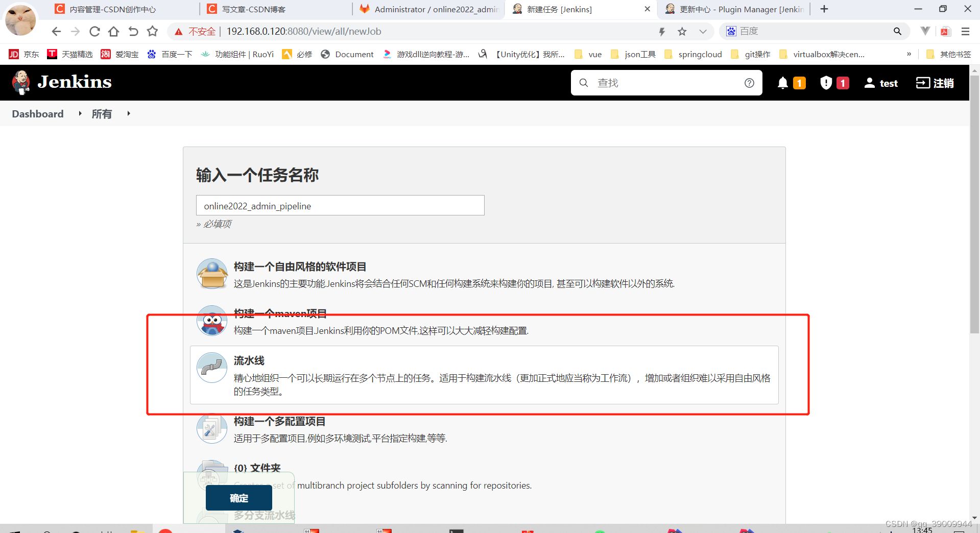Open the 所有 breadcrumb link
The width and height of the screenshot is (980, 533).
coord(102,114)
